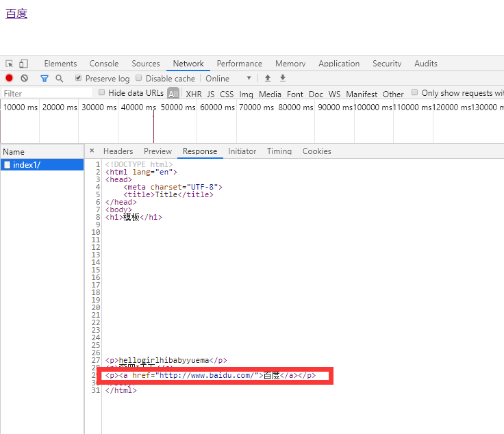The image size is (504, 434).
Task: Toggle the device toolbar icon
Action: 23,64
